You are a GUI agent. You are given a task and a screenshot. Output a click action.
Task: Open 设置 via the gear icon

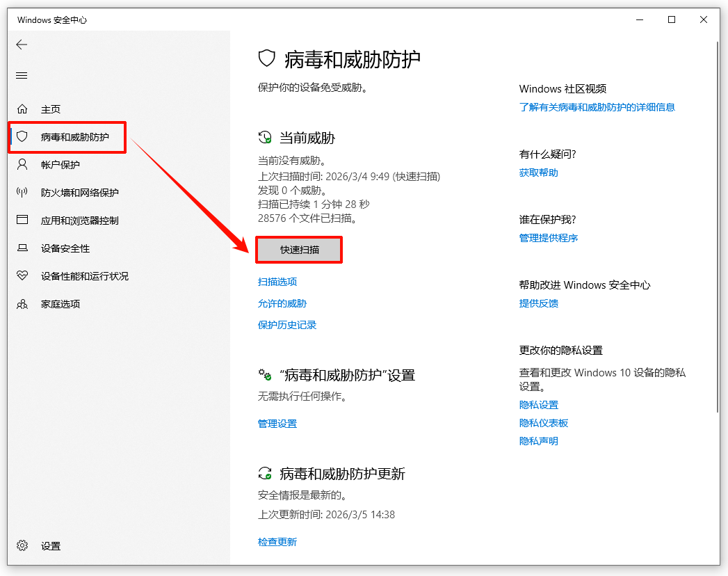tap(22, 546)
